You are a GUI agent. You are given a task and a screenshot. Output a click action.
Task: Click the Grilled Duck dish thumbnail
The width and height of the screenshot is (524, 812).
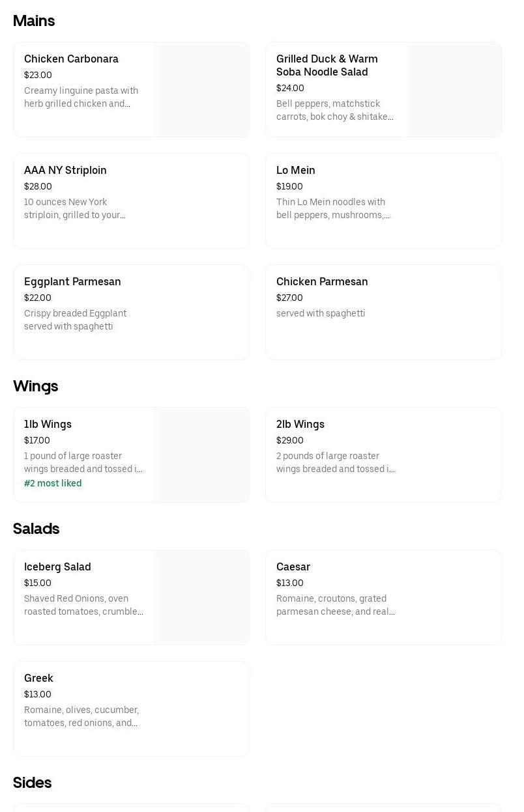click(454, 90)
